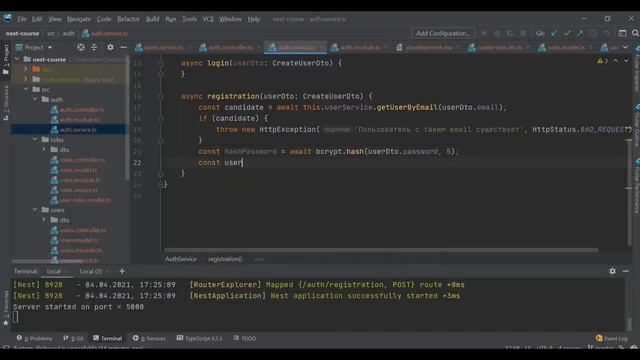The image size is (640, 360).
Task: Toggle the Terminal tool window button
Action: pos(107,338)
